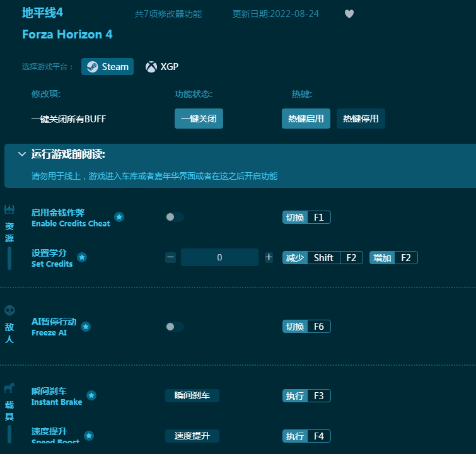Screen dimensions: 476x454
Task: Click the 切换 F6 hotkey box
Action: (306, 327)
